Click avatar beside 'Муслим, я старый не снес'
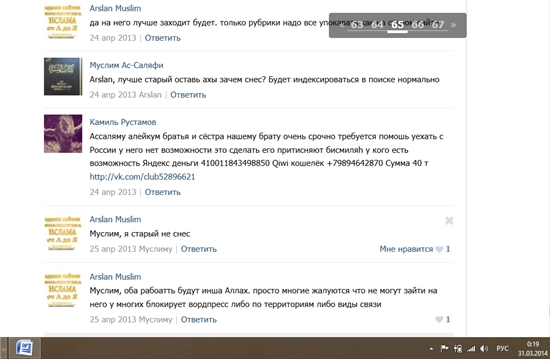This screenshot has width=550, height=361. (63, 233)
